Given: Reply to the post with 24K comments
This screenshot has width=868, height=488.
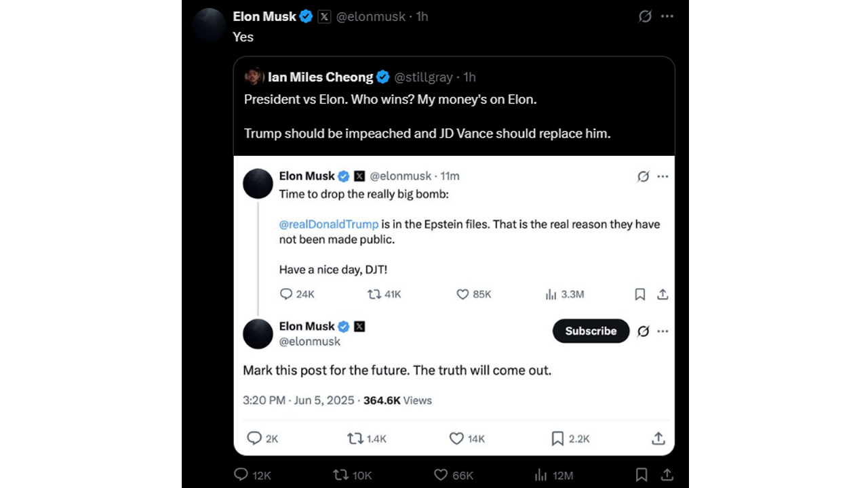Looking at the screenshot, I should click(x=286, y=294).
